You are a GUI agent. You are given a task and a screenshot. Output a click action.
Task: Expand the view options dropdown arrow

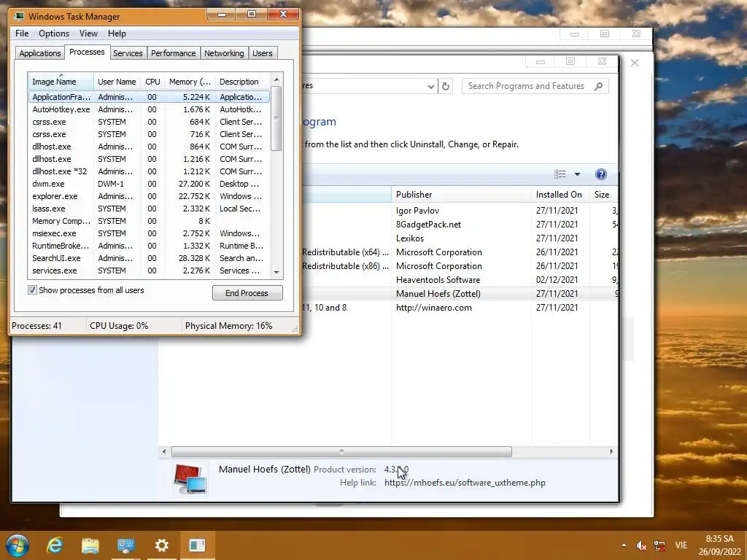click(578, 174)
